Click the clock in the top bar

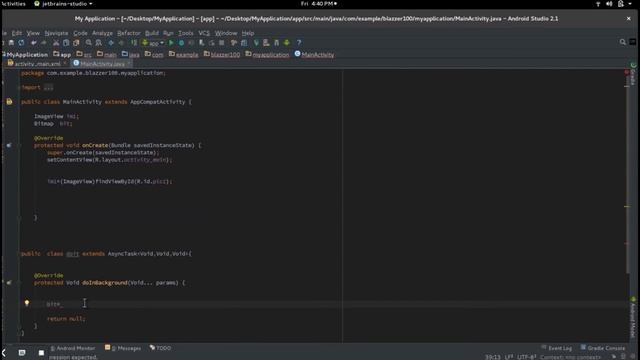pyautogui.click(x=319, y=4)
